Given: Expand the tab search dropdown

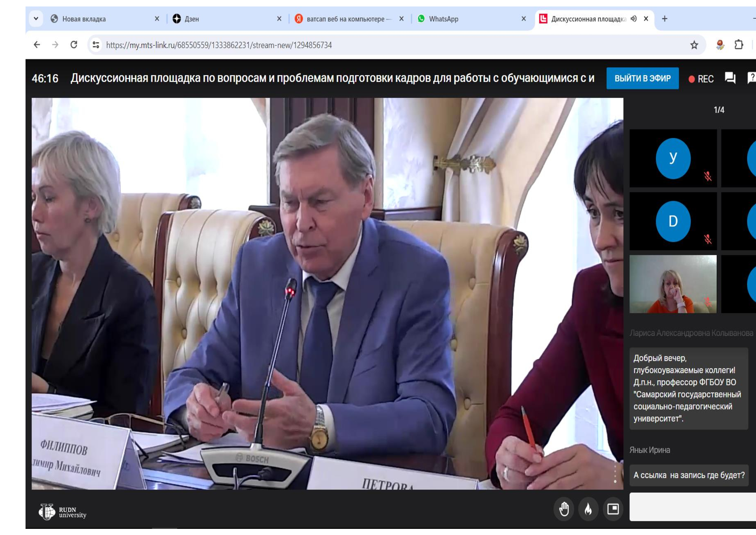Looking at the screenshot, I should 36,19.
